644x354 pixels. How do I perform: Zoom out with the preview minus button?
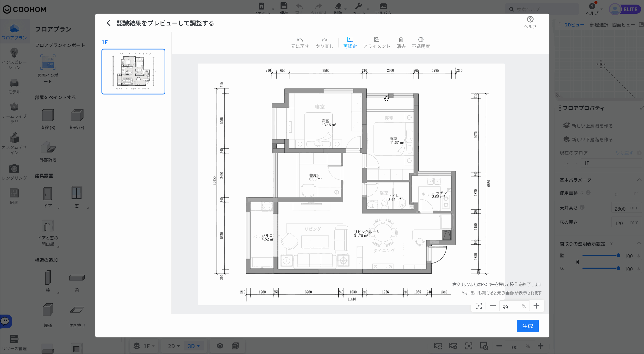(493, 306)
